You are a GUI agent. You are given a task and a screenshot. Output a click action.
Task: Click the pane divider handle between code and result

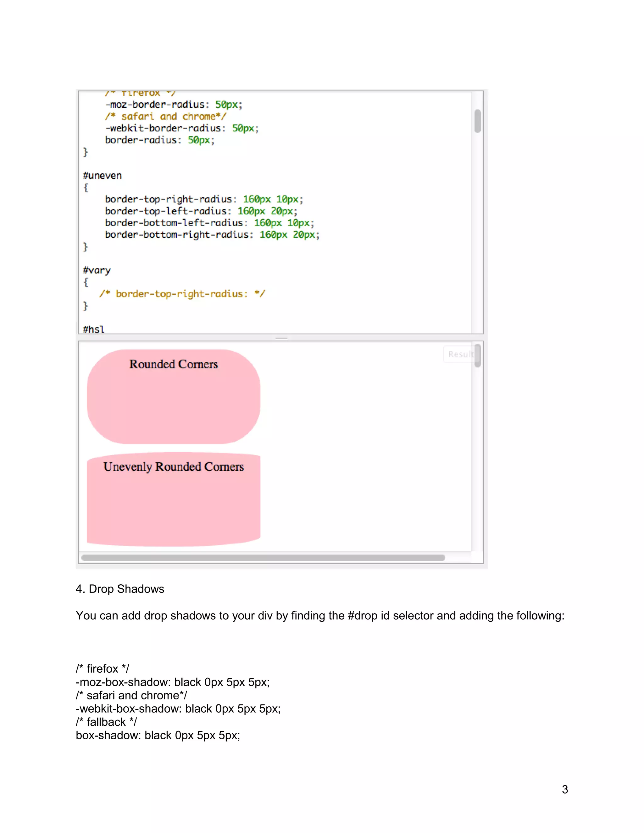tap(281, 338)
